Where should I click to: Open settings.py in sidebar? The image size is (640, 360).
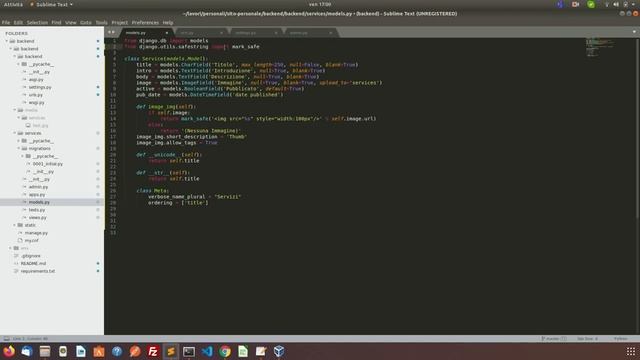click(40, 87)
